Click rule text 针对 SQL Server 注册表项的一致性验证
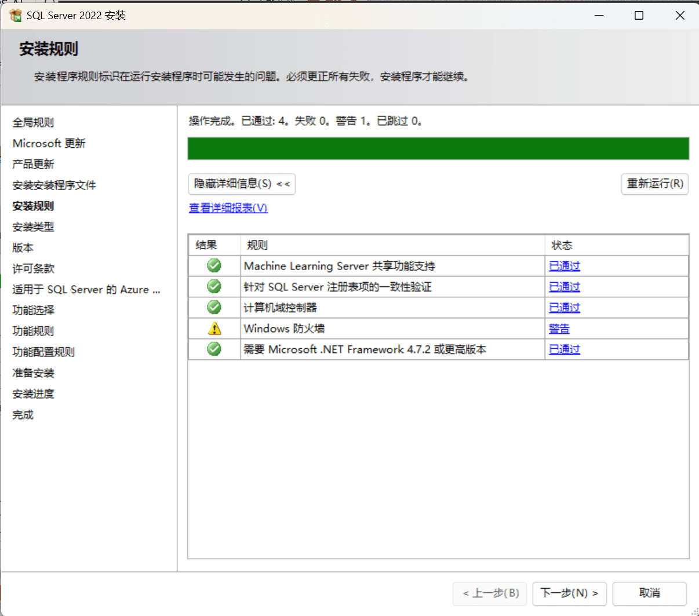 click(x=338, y=287)
